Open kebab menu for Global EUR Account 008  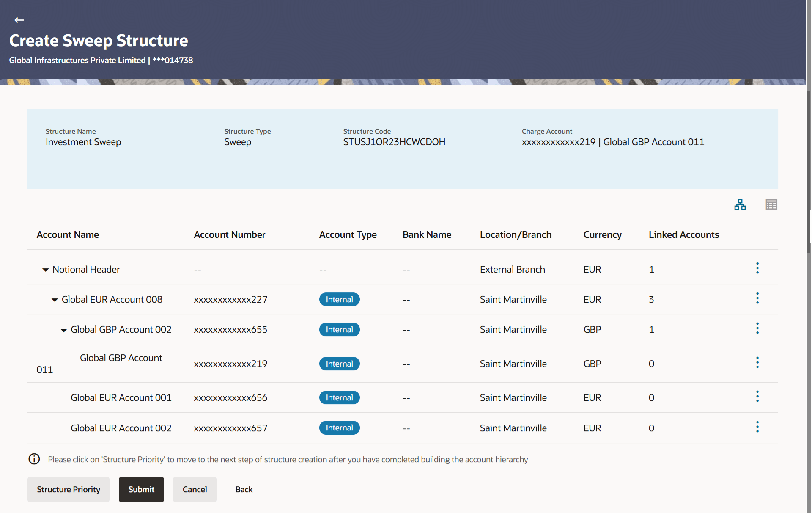coord(757,298)
